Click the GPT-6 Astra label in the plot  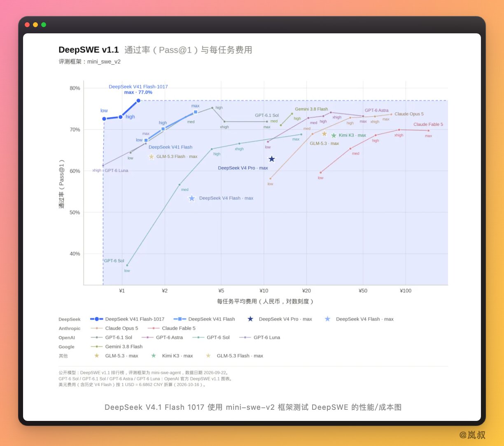pos(377,110)
